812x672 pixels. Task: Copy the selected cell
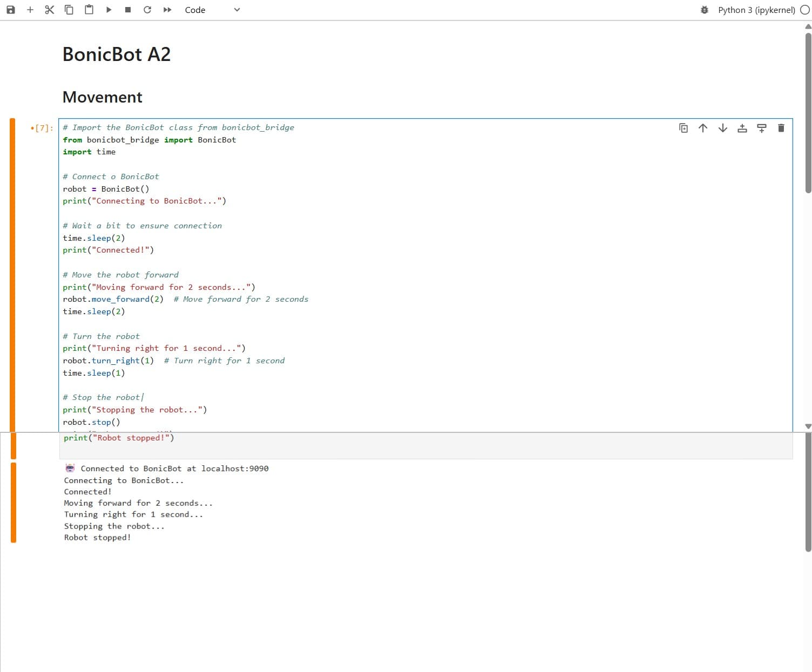69,9
